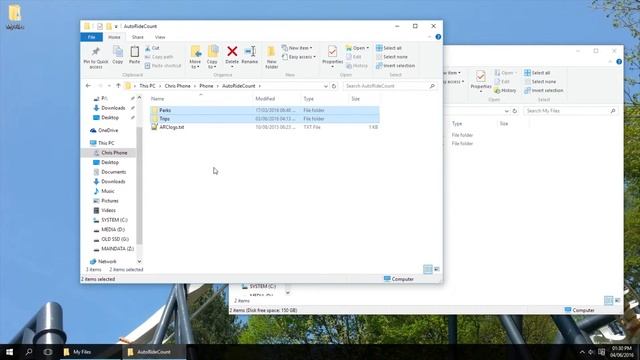The width and height of the screenshot is (640, 360).
Task: Switch to My Files taskbar button
Action: [90, 352]
